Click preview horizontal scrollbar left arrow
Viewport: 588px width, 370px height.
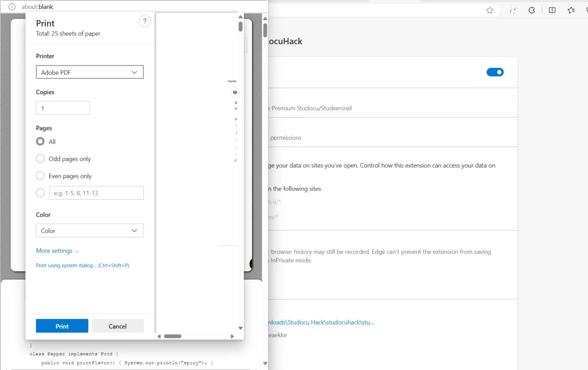tap(159, 336)
